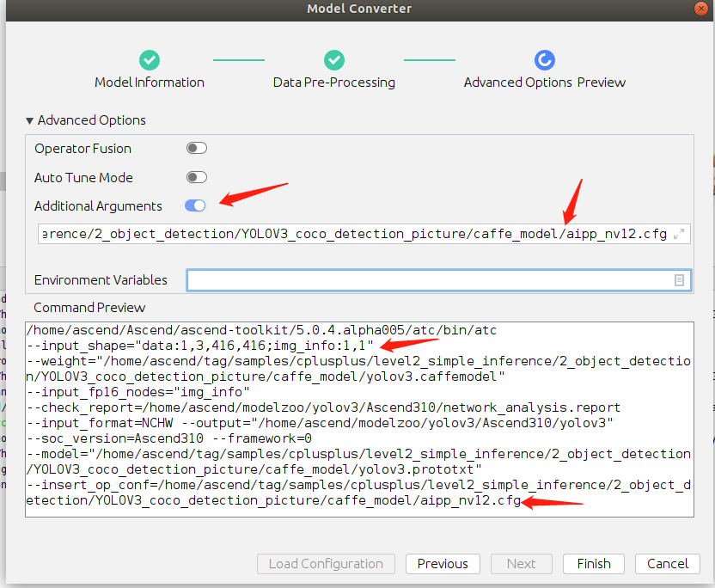The width and height of the screenshot is (715, 588).
Task: Focus the Environment Variables input field
Action: pyautogui.click(x=438, y=280)
